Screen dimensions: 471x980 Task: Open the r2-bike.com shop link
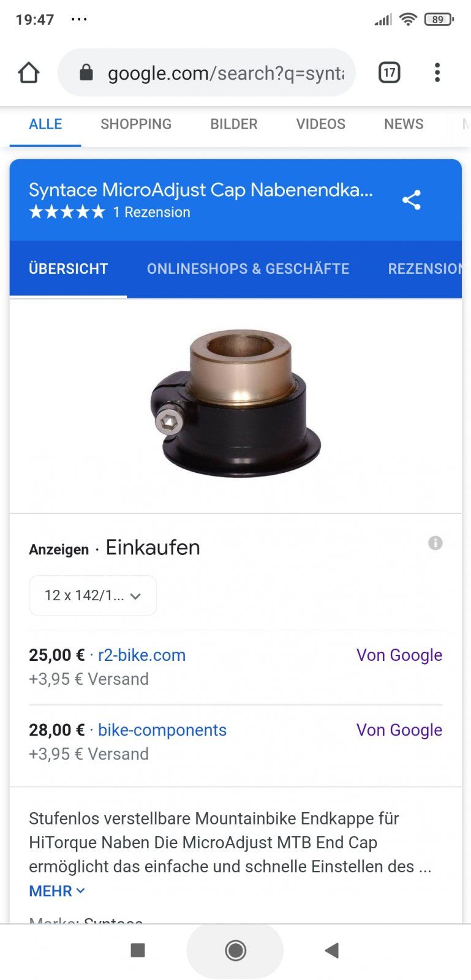141,655
